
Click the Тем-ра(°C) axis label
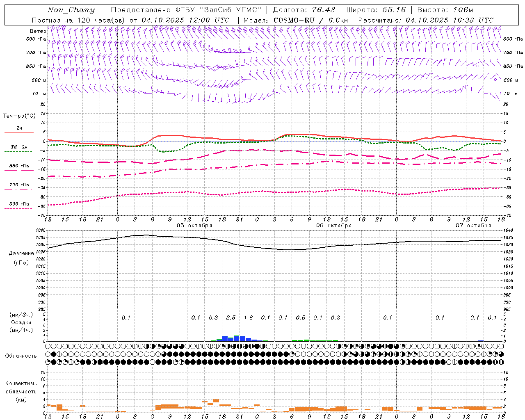point(19,116)
